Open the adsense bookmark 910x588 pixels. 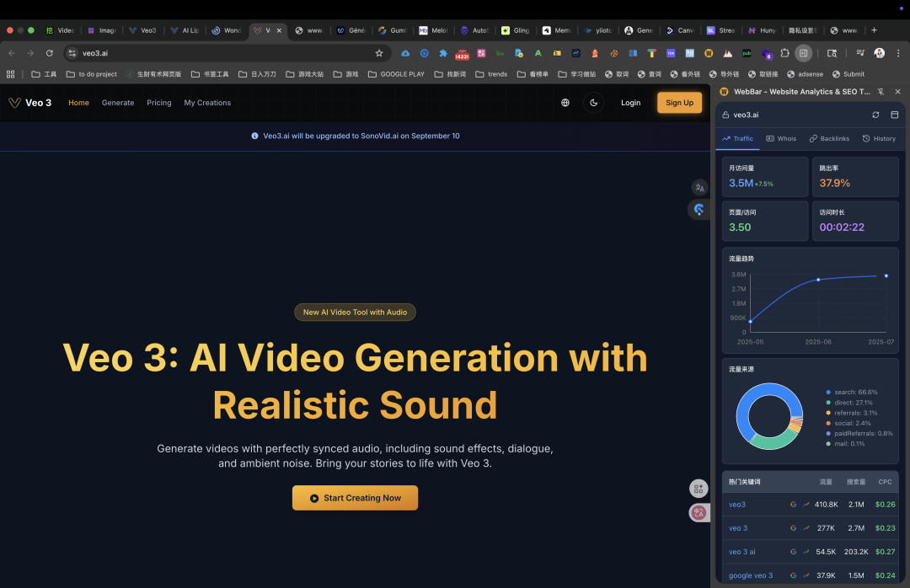(805, 74)
